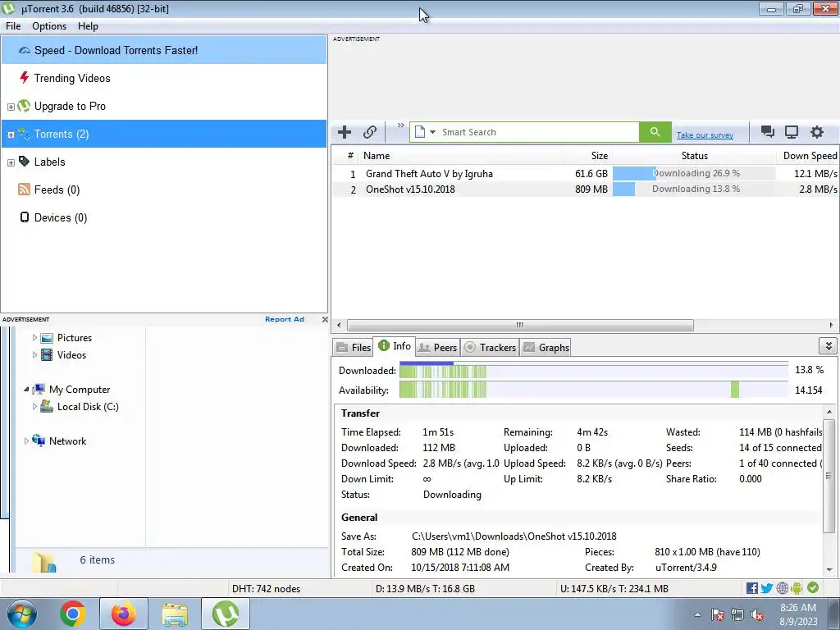Image resolution: width=840 pixels, height=630 pixels.
Task: Click the torrent list scroll right arrow
Action: [x=832, y=325]
